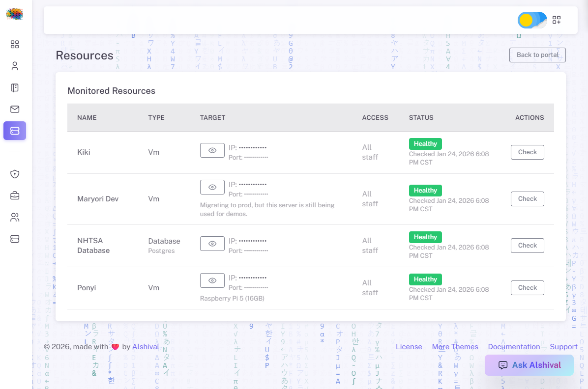Open the people group sidebar icon
This screenshot has height=389, width=588.
(x=15, y=217)
